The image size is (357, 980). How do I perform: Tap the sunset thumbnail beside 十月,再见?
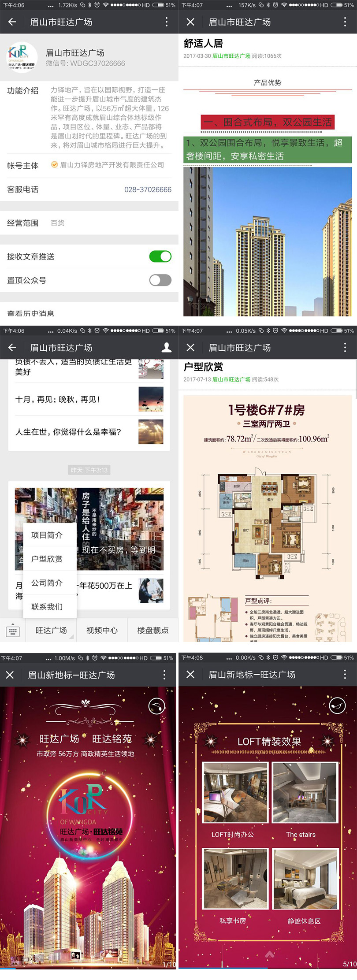pos(151,399)
